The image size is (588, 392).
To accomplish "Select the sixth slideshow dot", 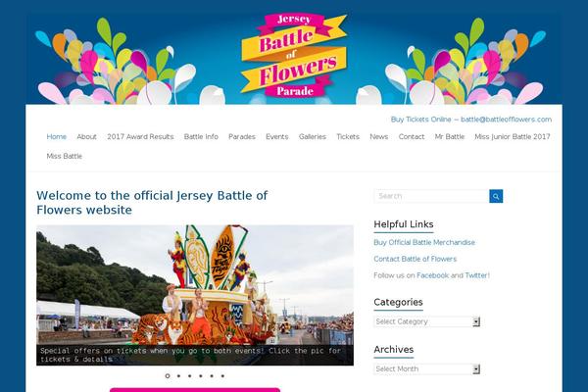I will point(222,376).
